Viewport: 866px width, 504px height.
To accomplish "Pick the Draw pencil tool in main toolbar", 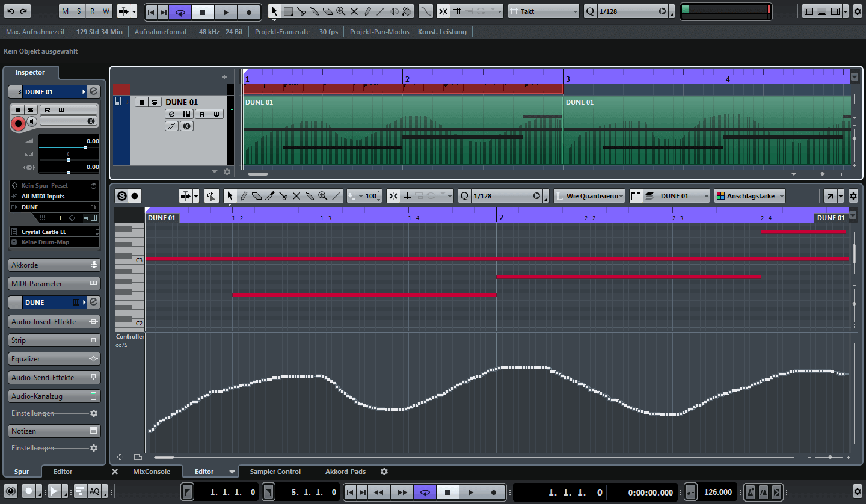I will tap(367, 11).
